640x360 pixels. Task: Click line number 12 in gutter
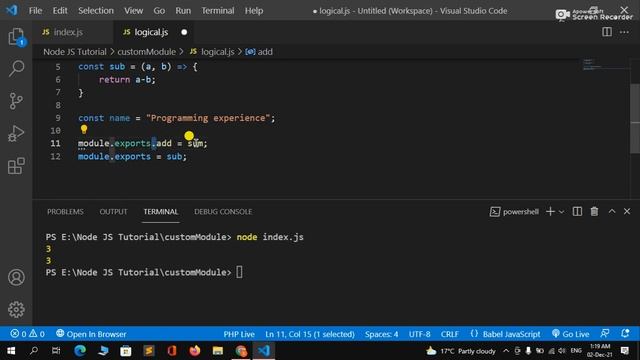pyautogui.click(x=56, y=156)
